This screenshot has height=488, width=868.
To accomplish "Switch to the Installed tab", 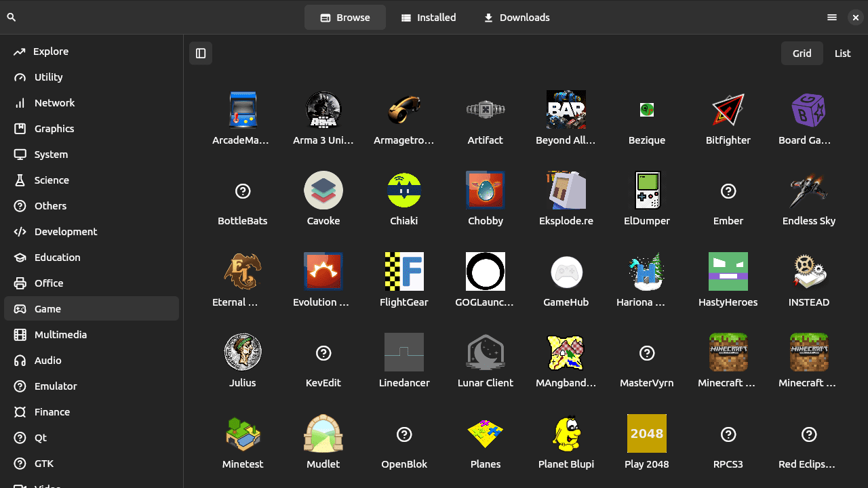I will click(428, 18).
